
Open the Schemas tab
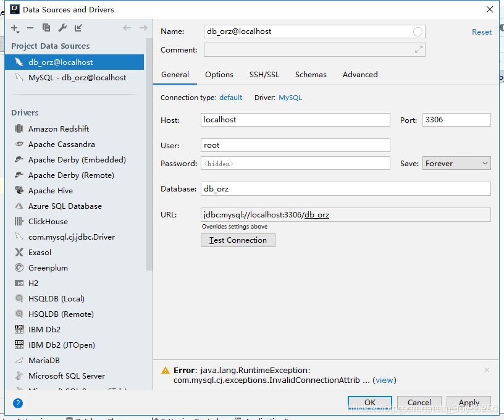tap(311, 75)
